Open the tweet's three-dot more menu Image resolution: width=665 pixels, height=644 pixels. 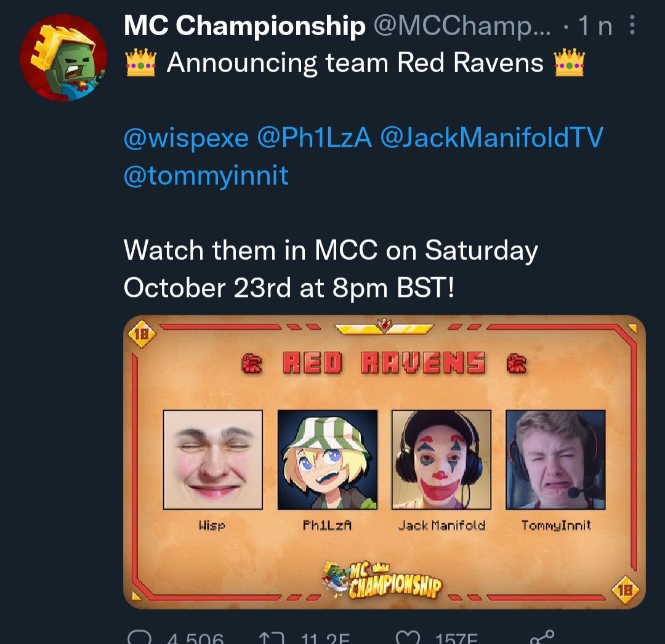[x=632, y=25]
